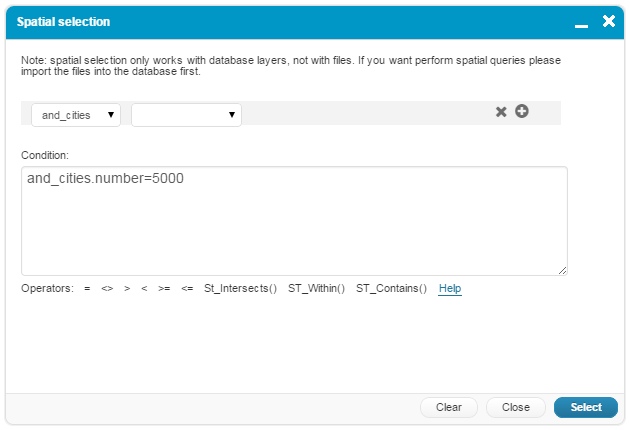Click inside the Condition text area

pos(294,221)
